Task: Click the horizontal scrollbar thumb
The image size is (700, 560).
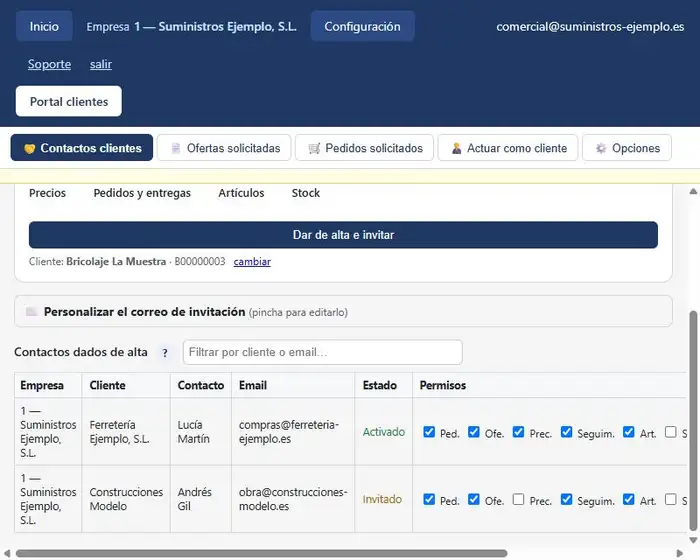Action: point(262,553)
